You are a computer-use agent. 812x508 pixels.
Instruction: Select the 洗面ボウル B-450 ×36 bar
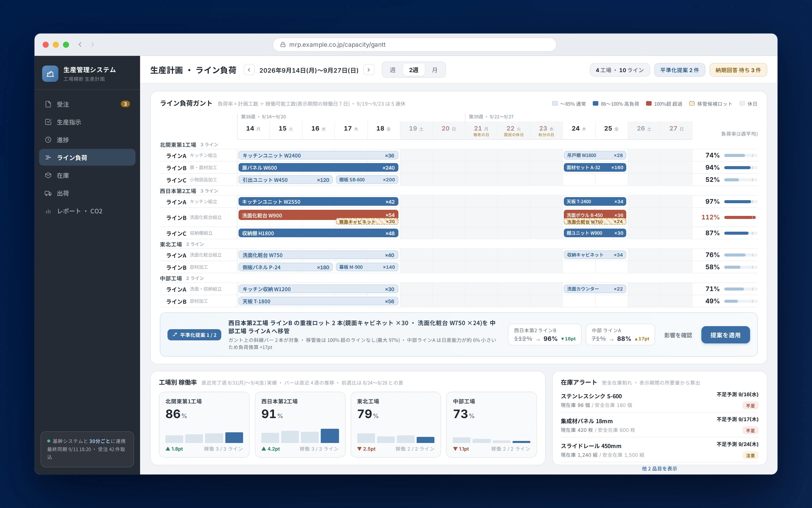coord(595,215)
